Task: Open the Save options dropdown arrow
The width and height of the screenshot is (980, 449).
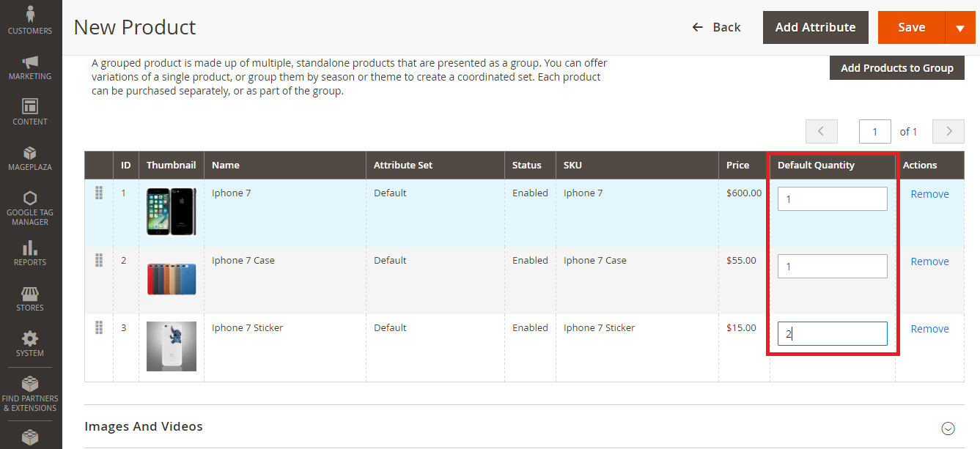Action: coord(960,27)
